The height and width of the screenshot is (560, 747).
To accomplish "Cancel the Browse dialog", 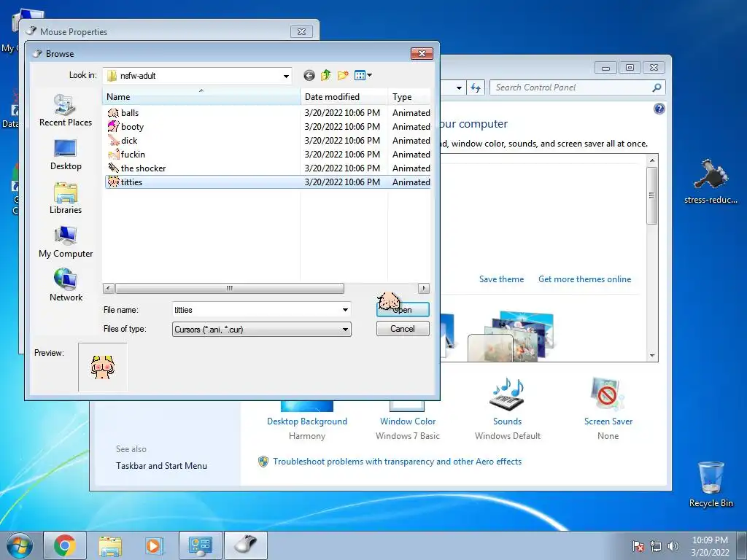I will 403,329.
